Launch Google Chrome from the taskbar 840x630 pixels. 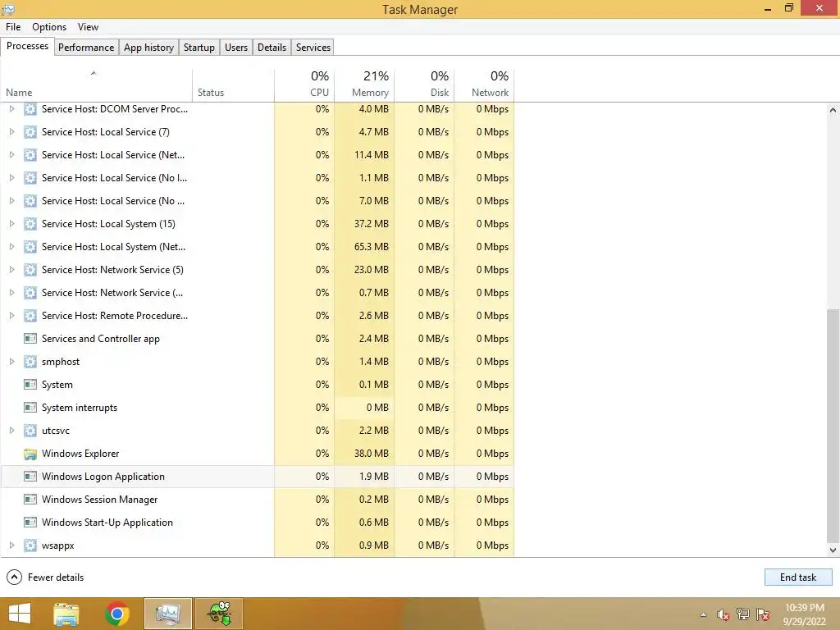[x=117, y=614]
